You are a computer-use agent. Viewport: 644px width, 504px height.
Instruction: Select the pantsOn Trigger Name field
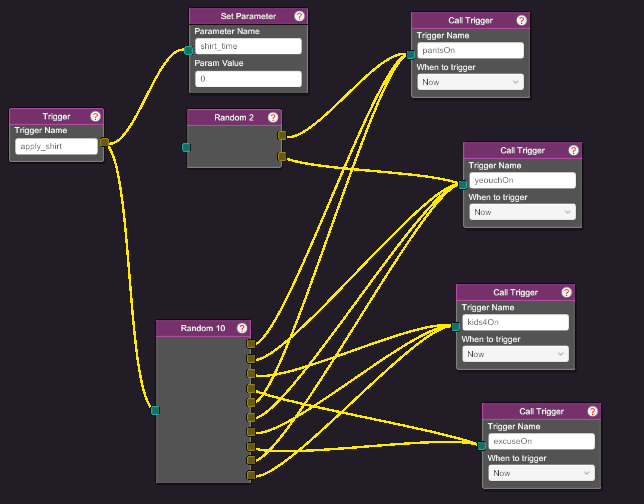point(469,50)
